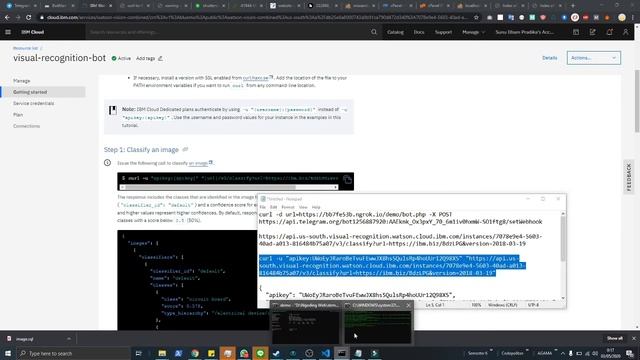Follow the Resource list breadcrumb link
Viewport: 640px width, 360px height.
[x=25, y=48]
